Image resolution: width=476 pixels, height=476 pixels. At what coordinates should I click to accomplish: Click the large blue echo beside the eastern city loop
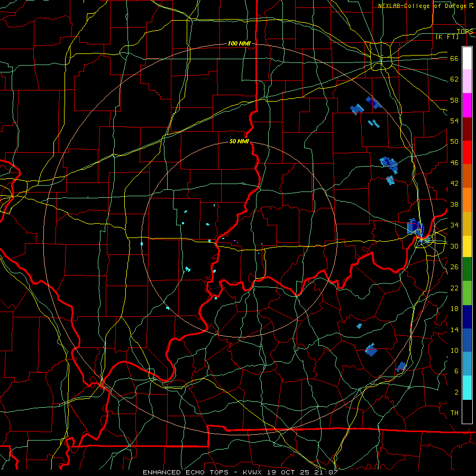pyautogui.click(x=415, y=227)
